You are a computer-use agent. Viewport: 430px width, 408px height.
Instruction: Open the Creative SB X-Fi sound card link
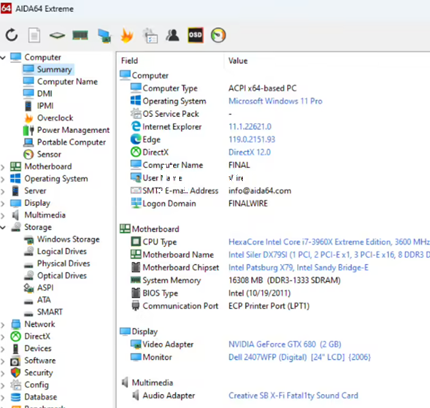tap(293, 396)
